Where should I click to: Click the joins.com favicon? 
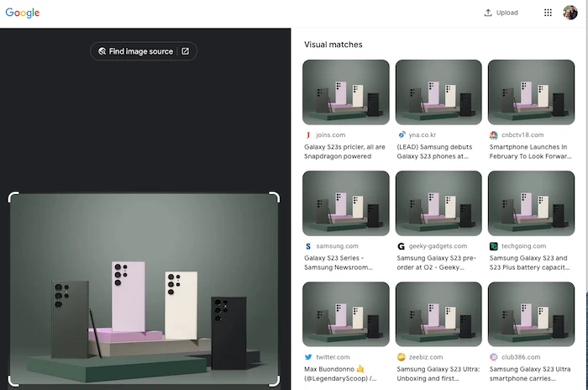pos(308,134)
